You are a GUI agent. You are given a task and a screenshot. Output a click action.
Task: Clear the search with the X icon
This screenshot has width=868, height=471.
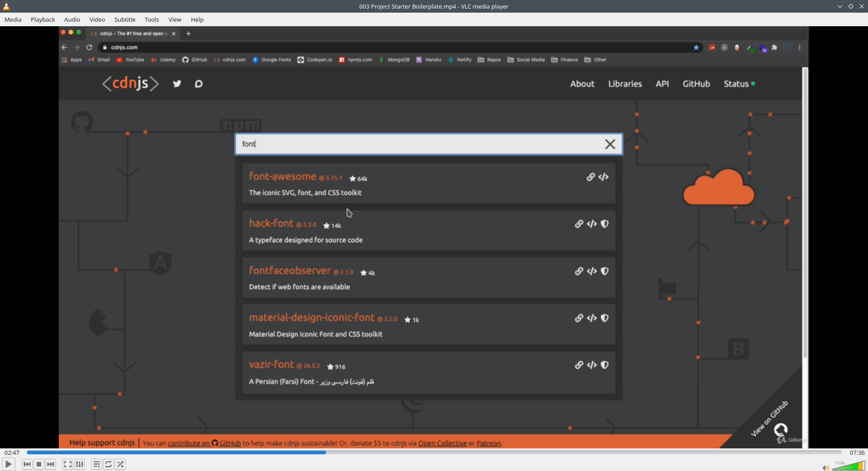pos(610,144)
